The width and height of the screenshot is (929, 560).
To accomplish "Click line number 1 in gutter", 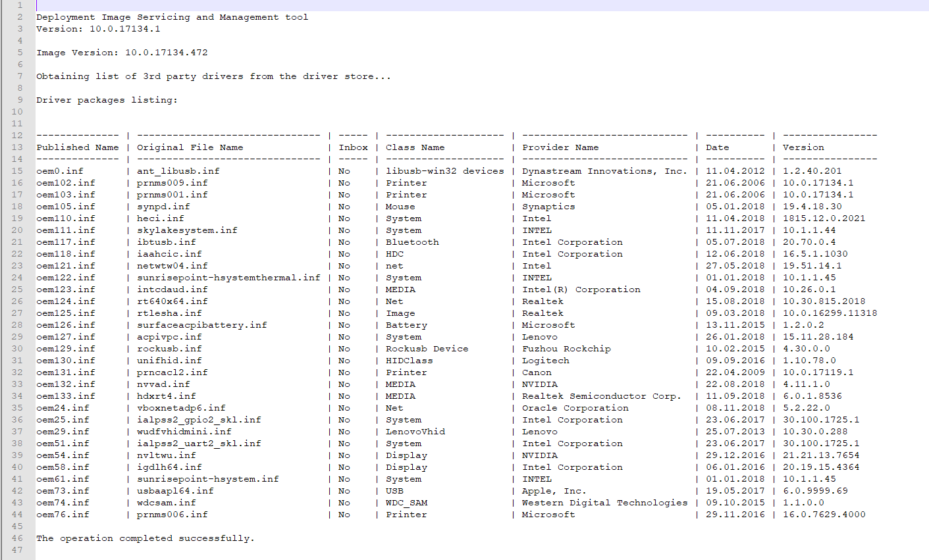I will [x=20, y=5].
